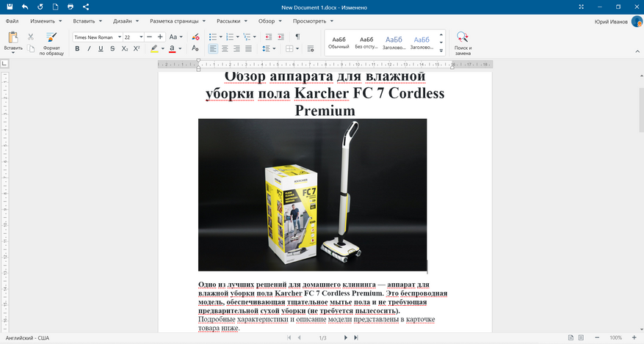Screen dimensions: 644x344
Task: Expand the Вставить paste options arrow
Action: pos(12,53)
